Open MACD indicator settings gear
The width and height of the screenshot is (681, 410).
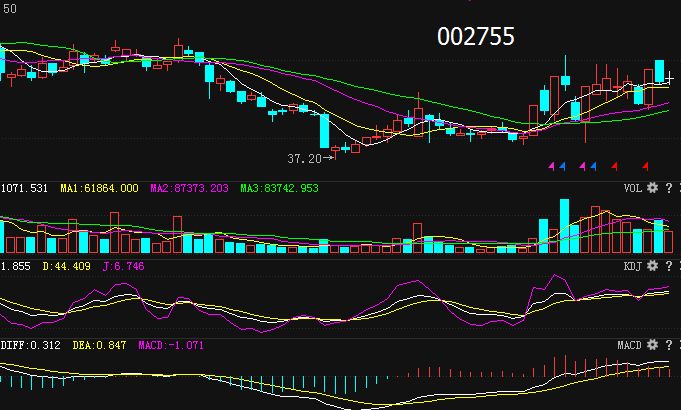tap(652, 345)
